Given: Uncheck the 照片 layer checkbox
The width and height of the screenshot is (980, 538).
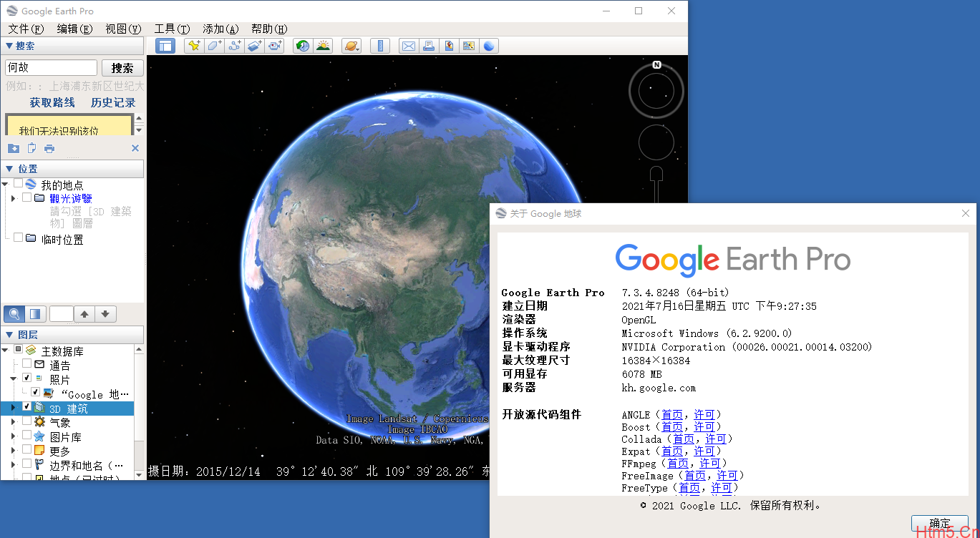Looking at the screenshot, I should 26,378.
